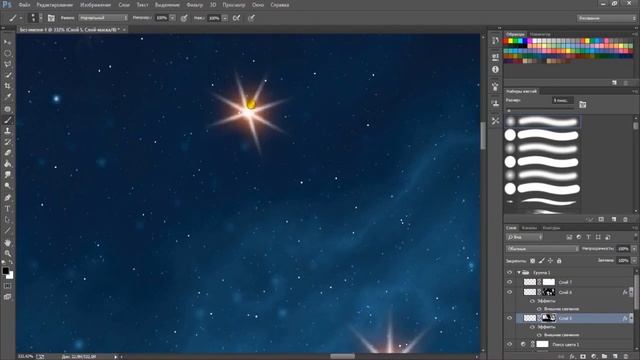Screen dimensions: 640x360
Task: Open the Окно menu
Action: tap(258, 5)
